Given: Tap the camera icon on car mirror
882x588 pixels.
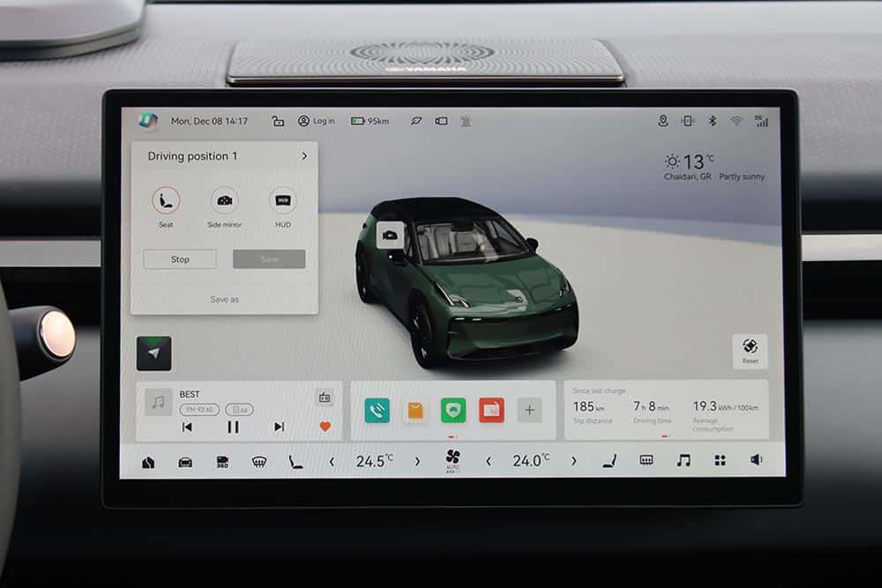Looking at the screenshot, I should (x=390, y=234).
